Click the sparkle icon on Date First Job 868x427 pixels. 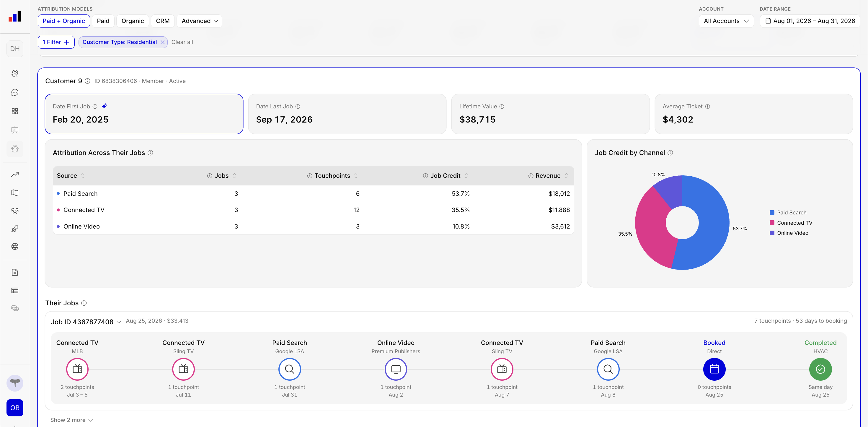coord(105,106)
